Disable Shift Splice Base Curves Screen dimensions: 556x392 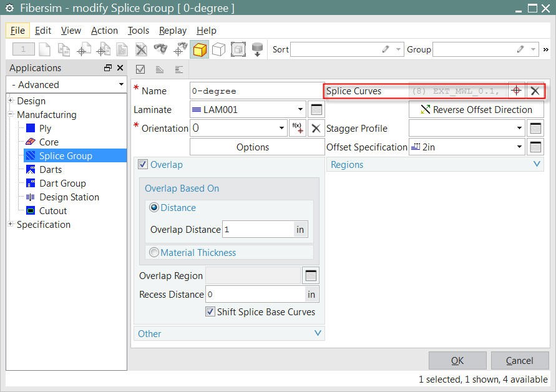pos(210,311)
